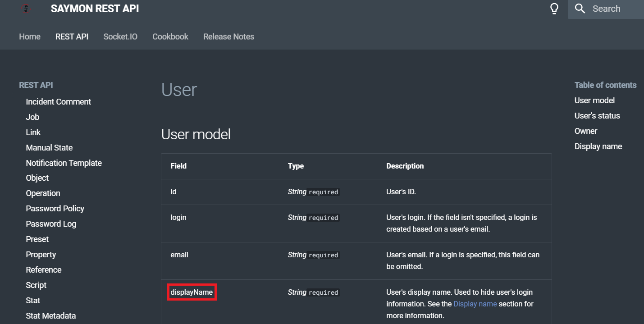Open the Object sidebar entry
This screenshot has width=644, height=324.
pyautogui.click(x=37, y=178)
